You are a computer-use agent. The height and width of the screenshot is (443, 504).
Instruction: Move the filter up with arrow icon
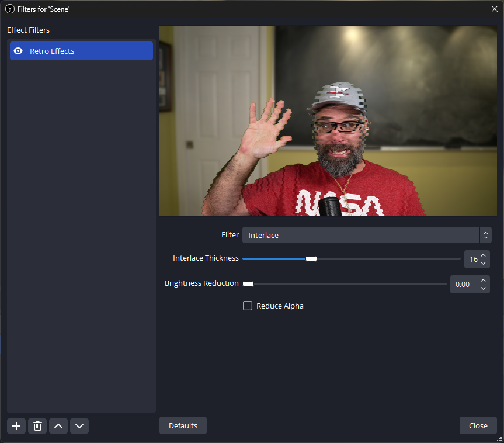(58, 426)
